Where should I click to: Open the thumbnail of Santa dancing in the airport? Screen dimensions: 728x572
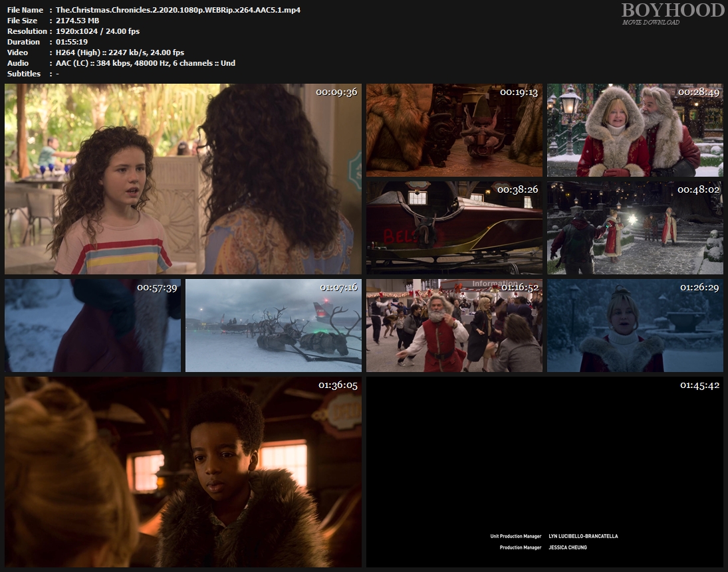point(454,326)
